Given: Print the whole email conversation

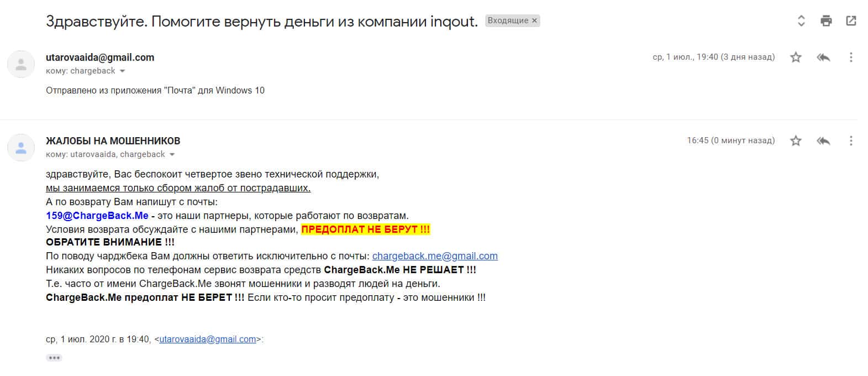Looking at the screenshot, I should click(826, 21).
